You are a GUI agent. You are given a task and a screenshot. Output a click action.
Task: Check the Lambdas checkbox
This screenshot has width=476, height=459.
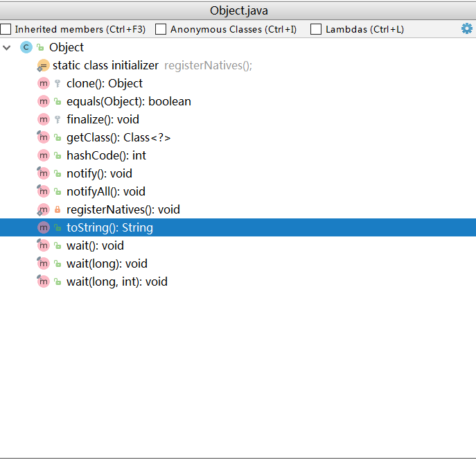(316, 29)
